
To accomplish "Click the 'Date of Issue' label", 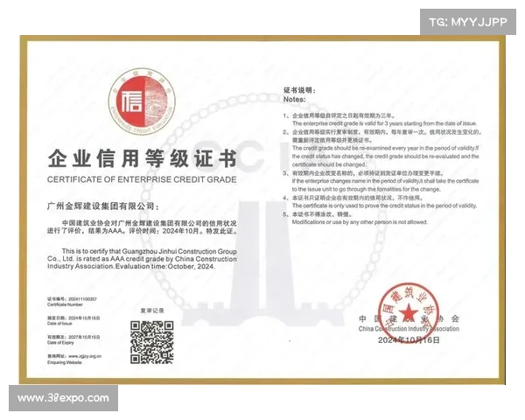I will 59,324.
